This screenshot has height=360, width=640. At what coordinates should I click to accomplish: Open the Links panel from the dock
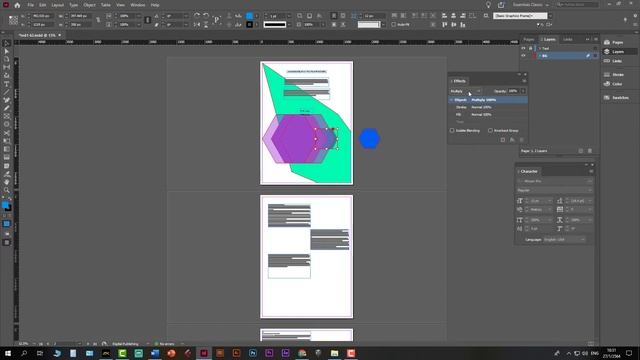(x=613, y=61)
